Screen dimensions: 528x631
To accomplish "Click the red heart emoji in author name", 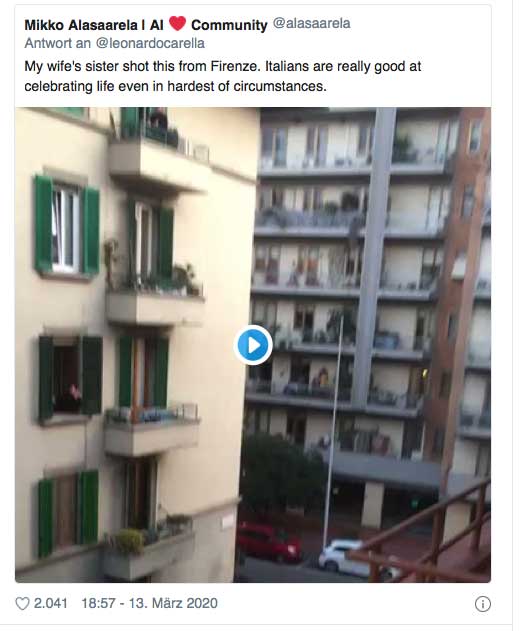I will pyautogui.click(x=177, y=23).
